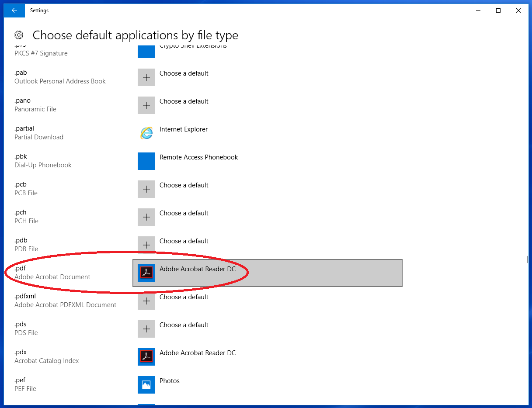Click the Photos app icon for .pef
This screenshot has width=532, height=408.
coord(146,385)
